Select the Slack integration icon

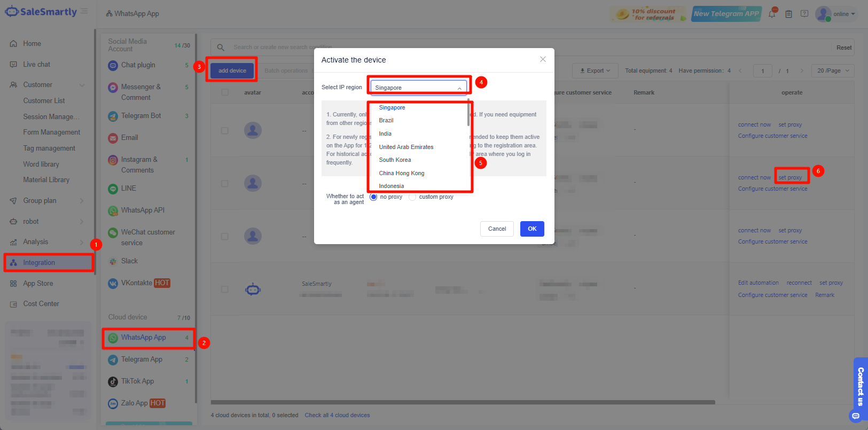113,261
